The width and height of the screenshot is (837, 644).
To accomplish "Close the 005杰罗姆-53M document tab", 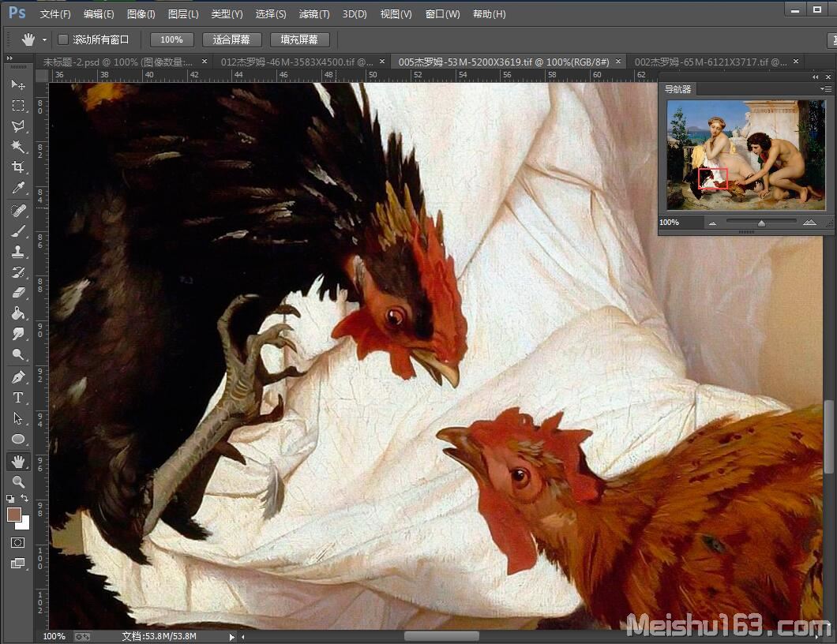I will [x=618, y=62].
